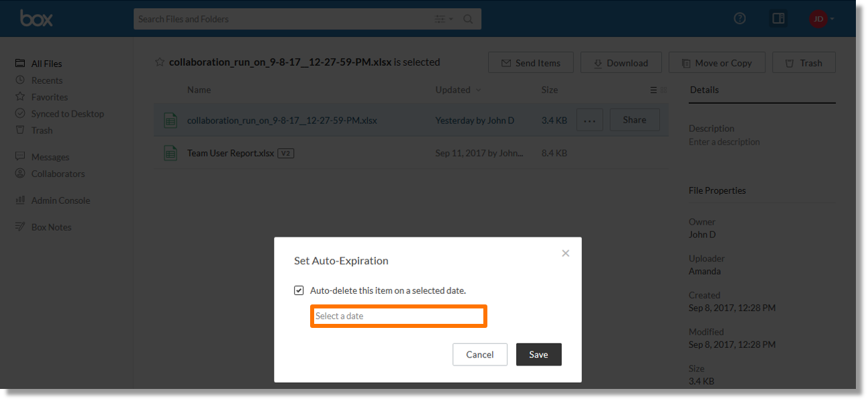Star the selected file as favorite
This screenshot has width=868, height=401.
(160, 62)
